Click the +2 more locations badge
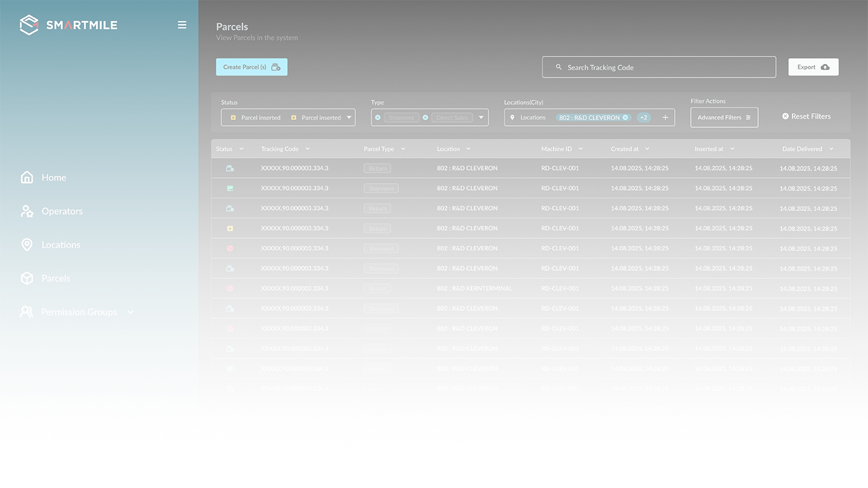Image resolution: width=868 pixels, height=488 pixels. (x=644, y=118)
